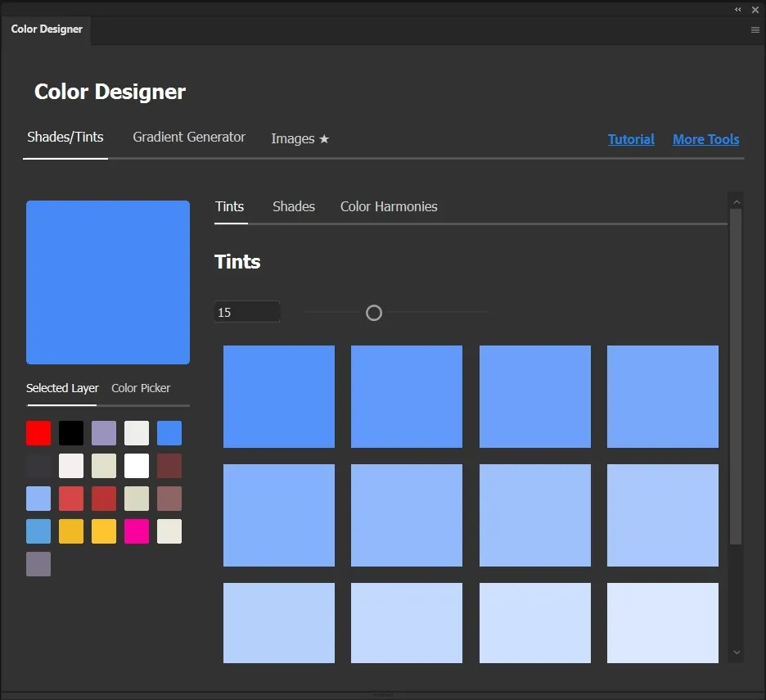
Task: Select the first tint tile
Action: coord(279,396)
